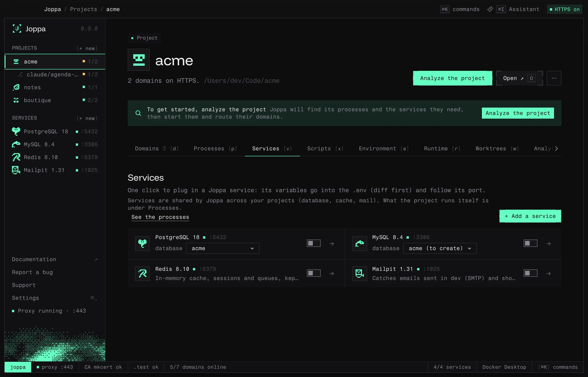Click new next to SERVICES heading

[x=87, y=118]
